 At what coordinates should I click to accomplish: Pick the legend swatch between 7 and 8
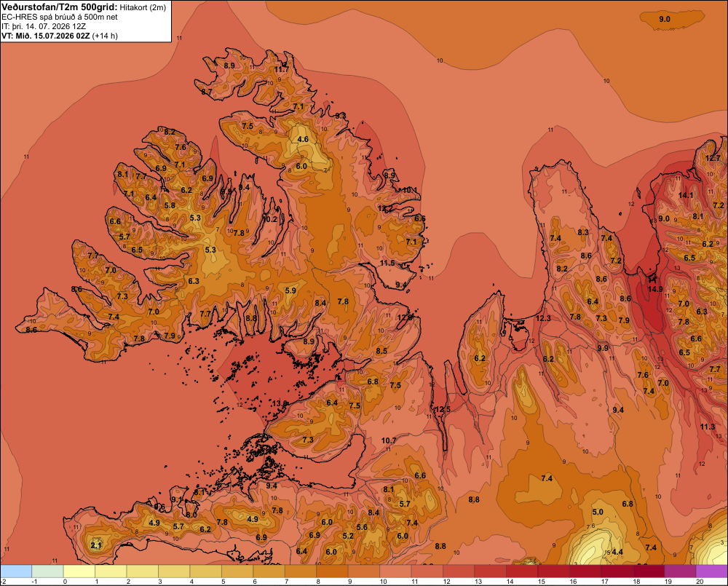301,571
